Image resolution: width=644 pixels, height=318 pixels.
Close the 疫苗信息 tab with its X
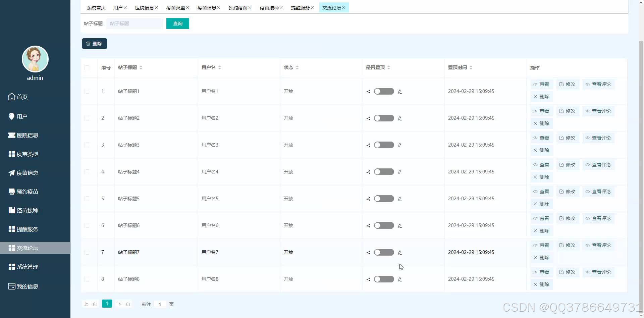[x=219, y=8]
